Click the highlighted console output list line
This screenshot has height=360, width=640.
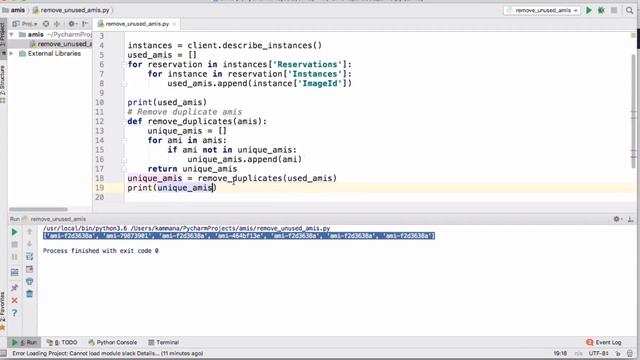click(x=239, y=236)
